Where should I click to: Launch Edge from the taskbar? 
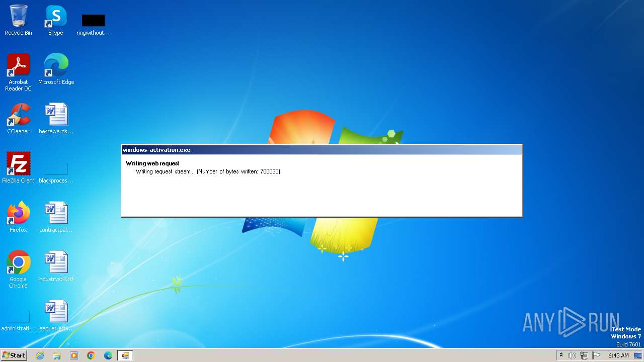pos(108,355)
